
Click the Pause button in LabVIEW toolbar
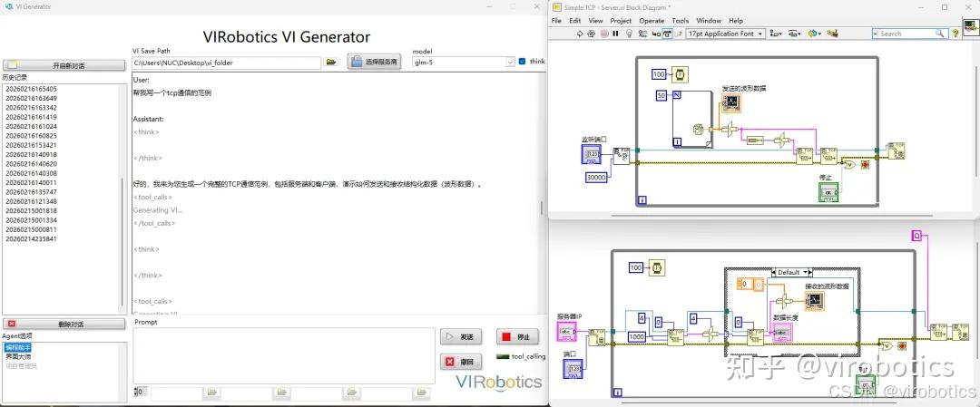615,34
